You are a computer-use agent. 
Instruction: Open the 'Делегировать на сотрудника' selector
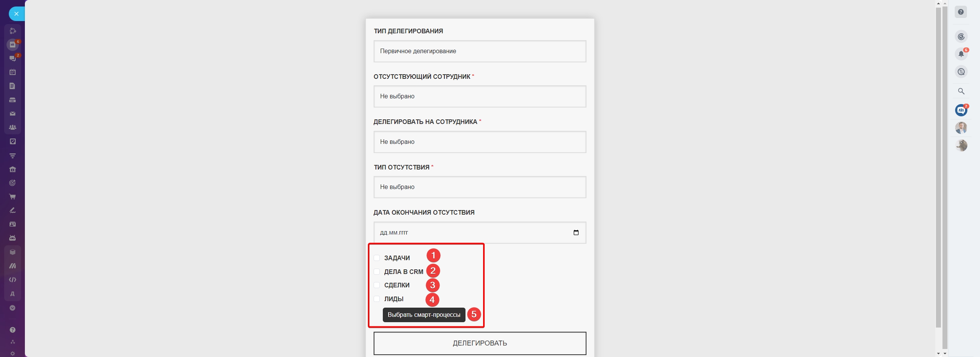pos(480,142)
